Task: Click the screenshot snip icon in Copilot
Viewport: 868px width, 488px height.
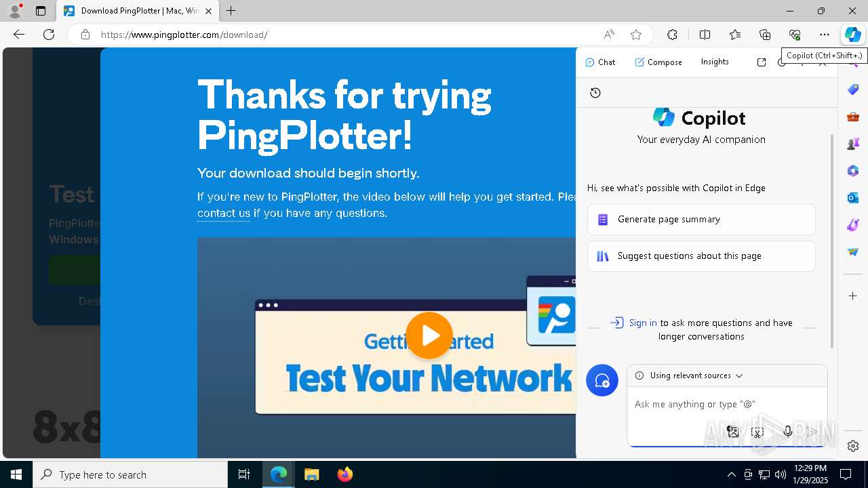Action: 757,431
